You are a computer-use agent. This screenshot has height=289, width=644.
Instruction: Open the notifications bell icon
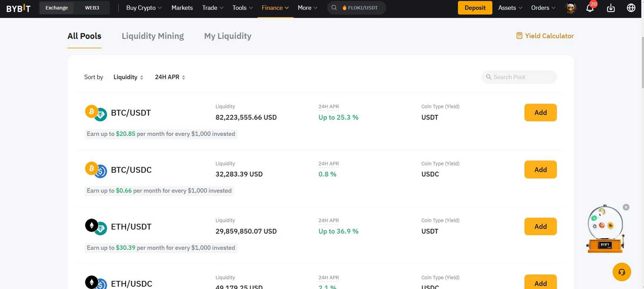tap(590, 8)
